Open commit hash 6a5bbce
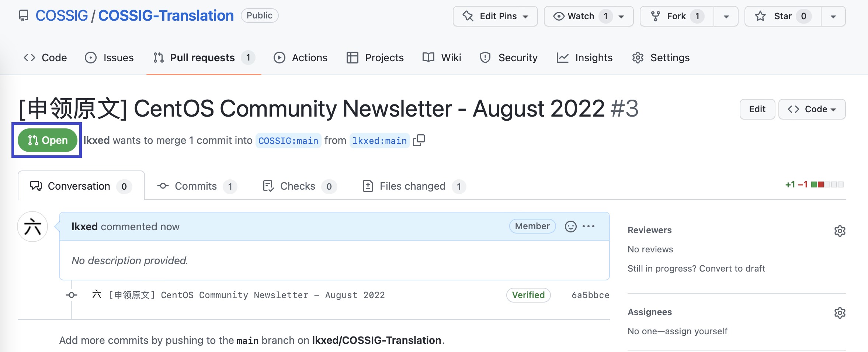This screenshot has height=352, width=868. [590, 295]
